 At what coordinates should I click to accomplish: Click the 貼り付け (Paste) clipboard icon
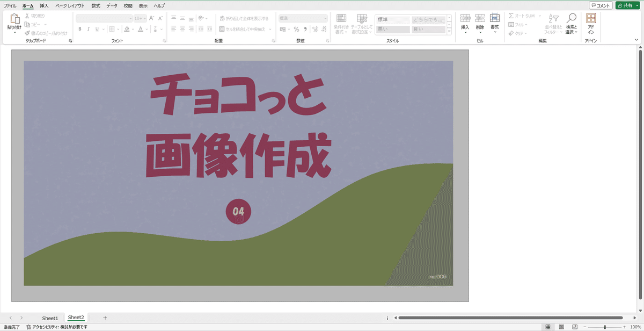[14, 19]
